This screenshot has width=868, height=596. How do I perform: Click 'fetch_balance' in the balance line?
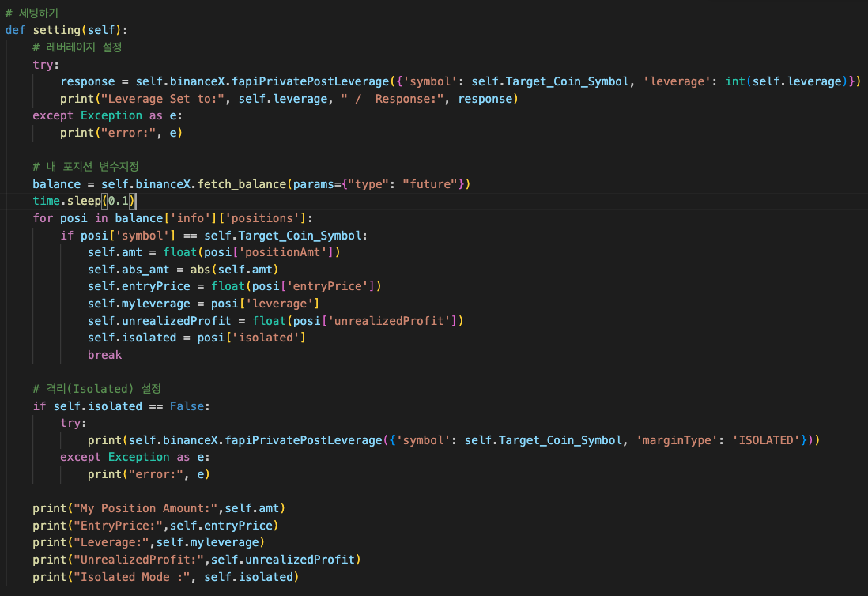point(242,183)
